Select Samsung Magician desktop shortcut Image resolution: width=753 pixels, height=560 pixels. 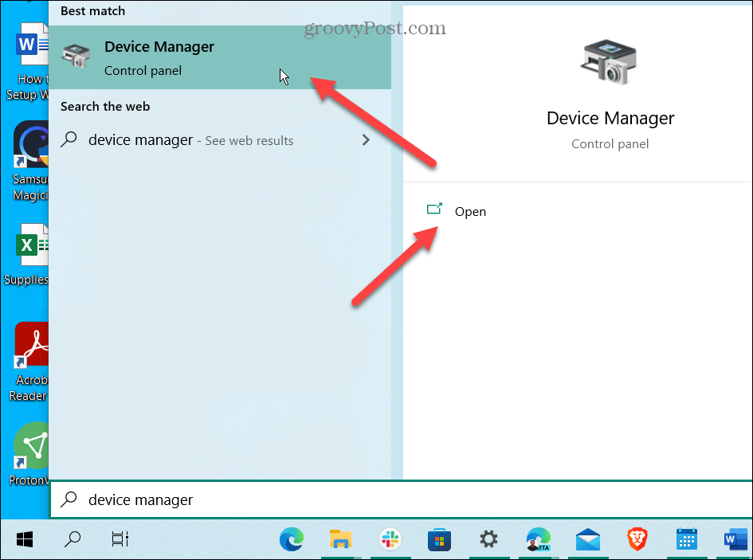pyautogui.click(x=29, y=161)
